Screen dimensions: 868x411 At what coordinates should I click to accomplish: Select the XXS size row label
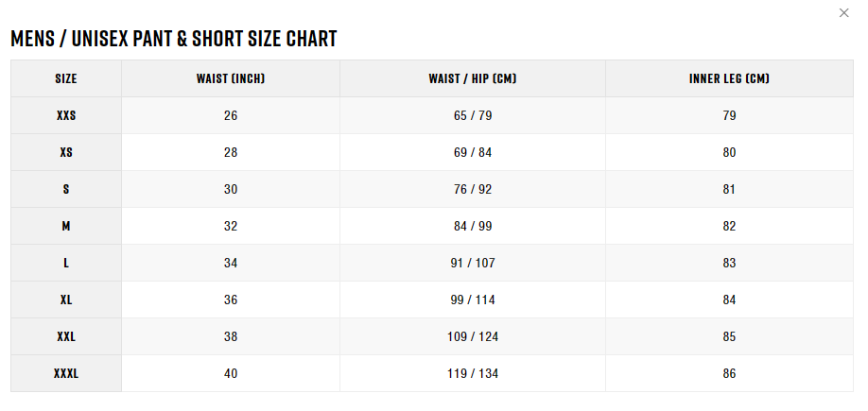pyautogui.click(x=66, y=115)
